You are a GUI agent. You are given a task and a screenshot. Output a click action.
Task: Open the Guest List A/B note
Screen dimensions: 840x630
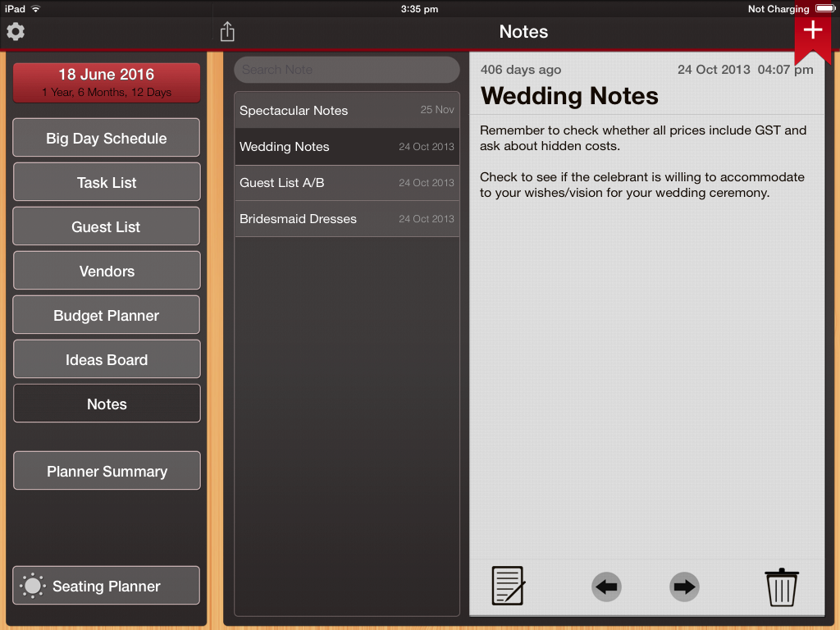(347, 183)
